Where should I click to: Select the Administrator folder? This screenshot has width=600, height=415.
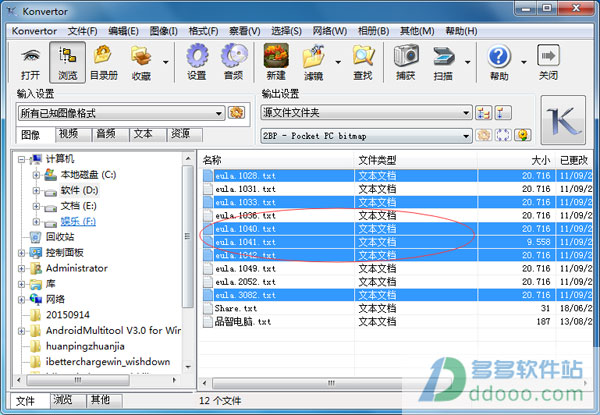point(77,268)
